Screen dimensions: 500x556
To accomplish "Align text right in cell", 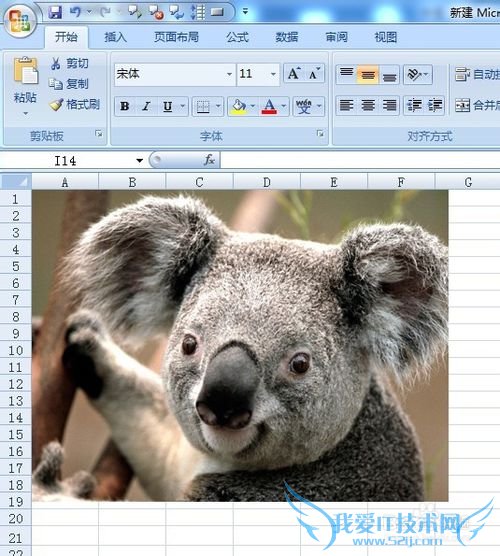I will click(389, 105).
